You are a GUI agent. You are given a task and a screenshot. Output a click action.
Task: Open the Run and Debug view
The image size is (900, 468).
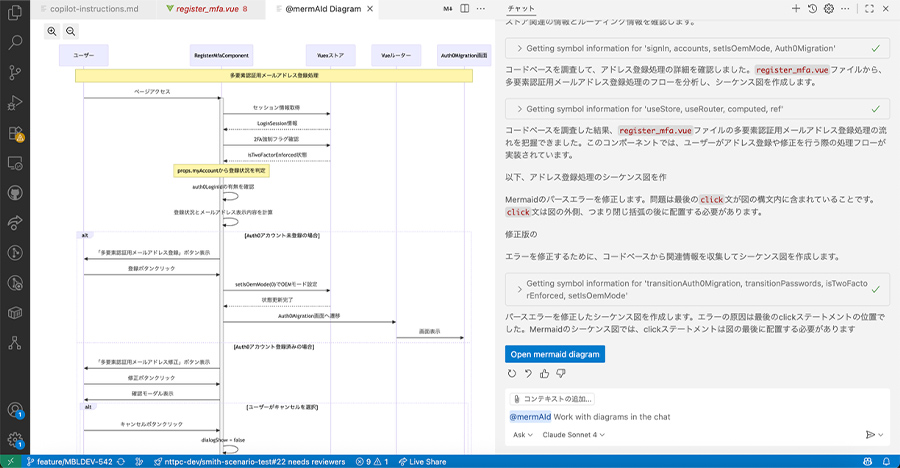pyautogui.click(x=15, y=103)
